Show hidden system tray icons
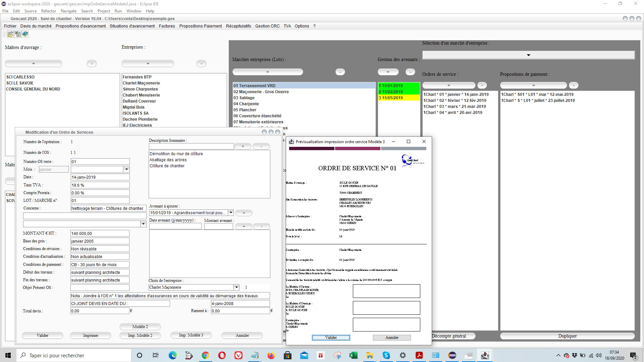 coord(558,355)
